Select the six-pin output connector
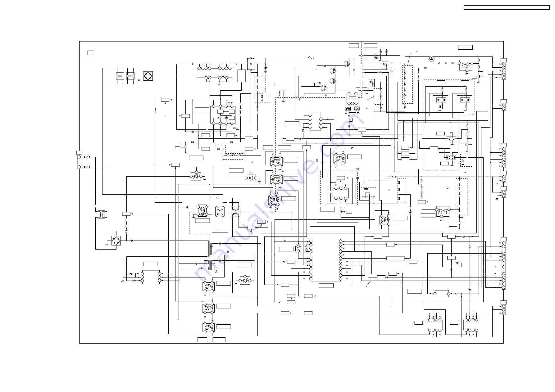The height and width of the screenshot is (392, 555). 503,157
